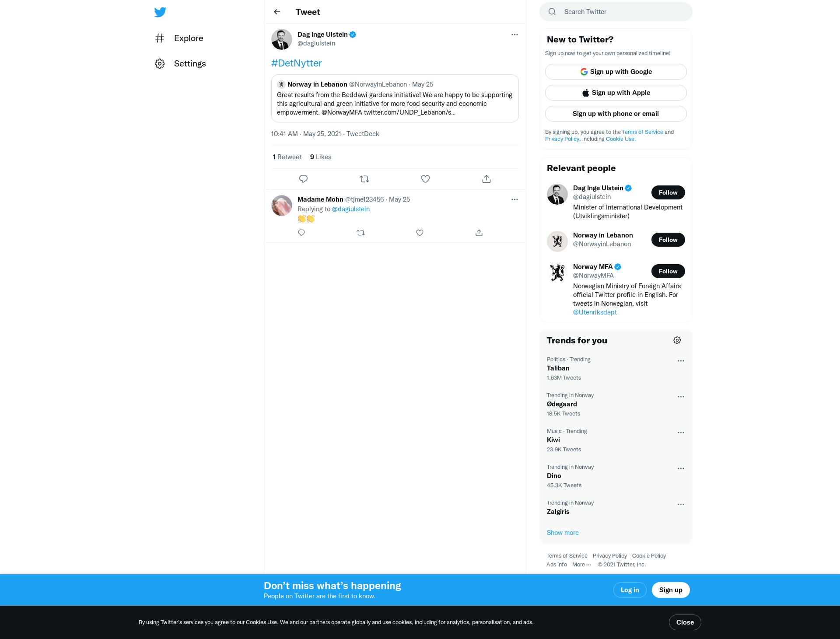The width and height of the screenshot is (840, 639).
Task: Open more options on Madame Mohn's reply
Action: click(x=514, y=199)
